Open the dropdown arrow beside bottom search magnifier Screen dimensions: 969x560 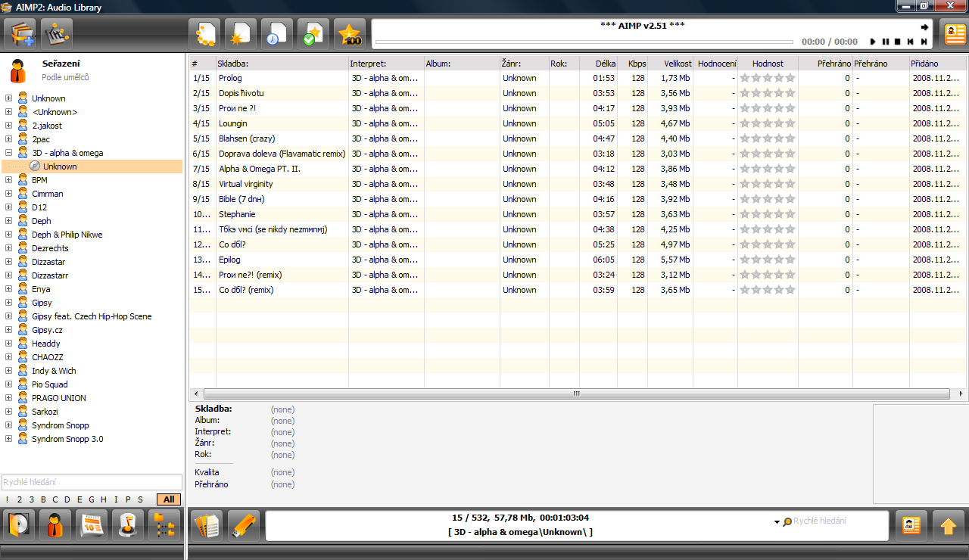777,522
